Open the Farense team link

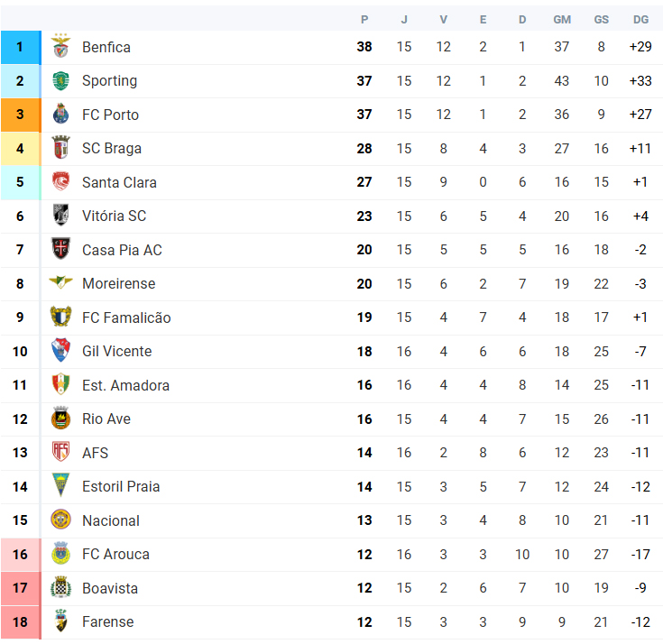click(108, 622)
